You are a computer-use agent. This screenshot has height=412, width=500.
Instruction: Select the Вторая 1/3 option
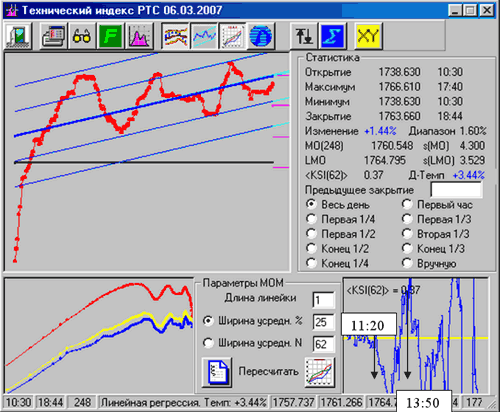407,234
